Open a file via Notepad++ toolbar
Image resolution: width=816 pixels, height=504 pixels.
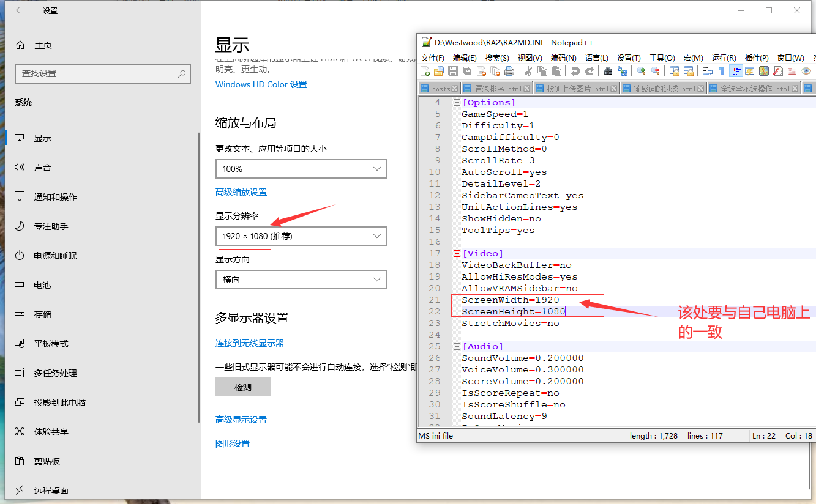(x=439, y=71)
